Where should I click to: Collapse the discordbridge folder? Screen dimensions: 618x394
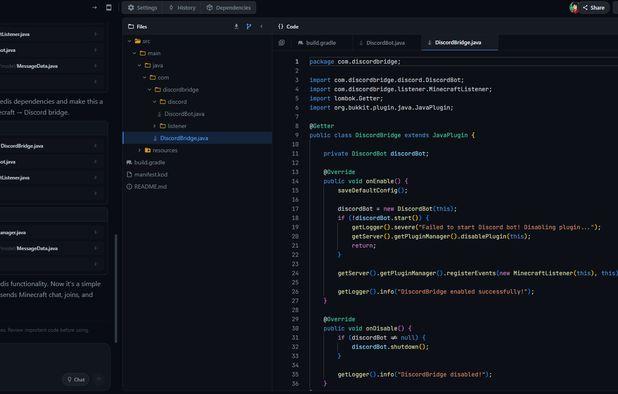150,90
